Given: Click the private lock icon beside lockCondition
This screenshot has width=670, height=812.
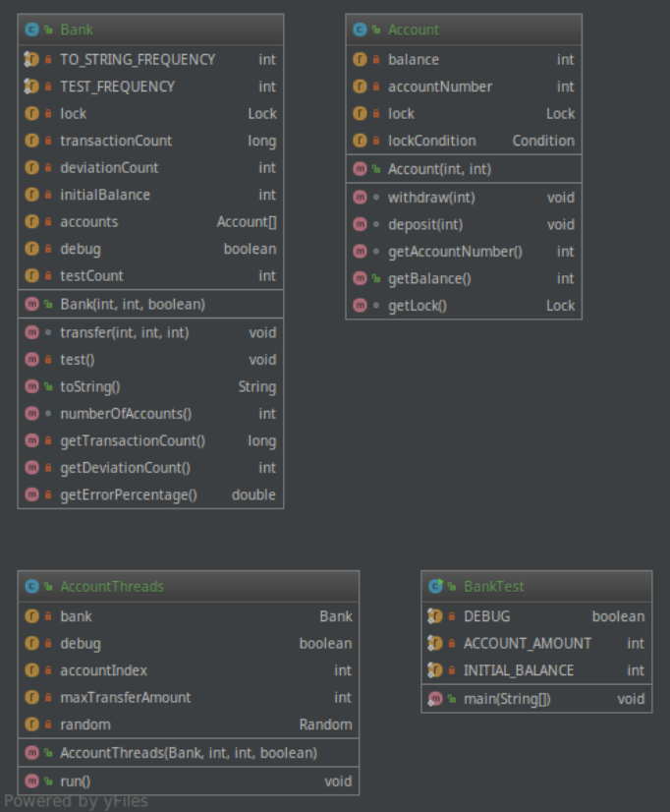Looking at the screenshot, I should click(x=376, y=141).
